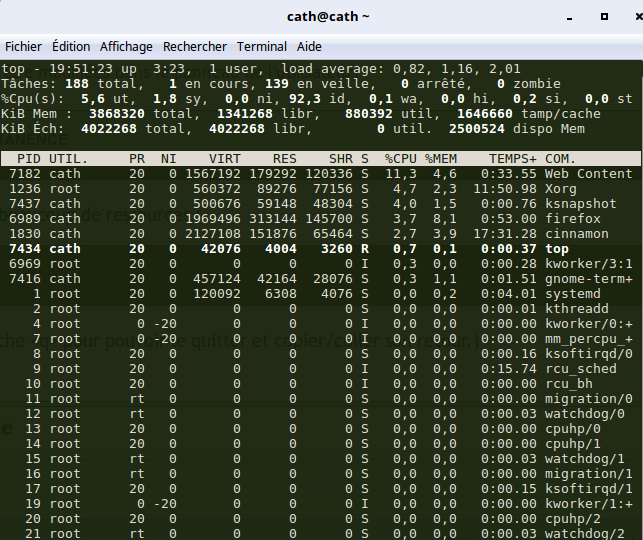Open the Aide menu
Image resolution: width=643 pixels, height=540 pixels.
click(x=309, y=47)
